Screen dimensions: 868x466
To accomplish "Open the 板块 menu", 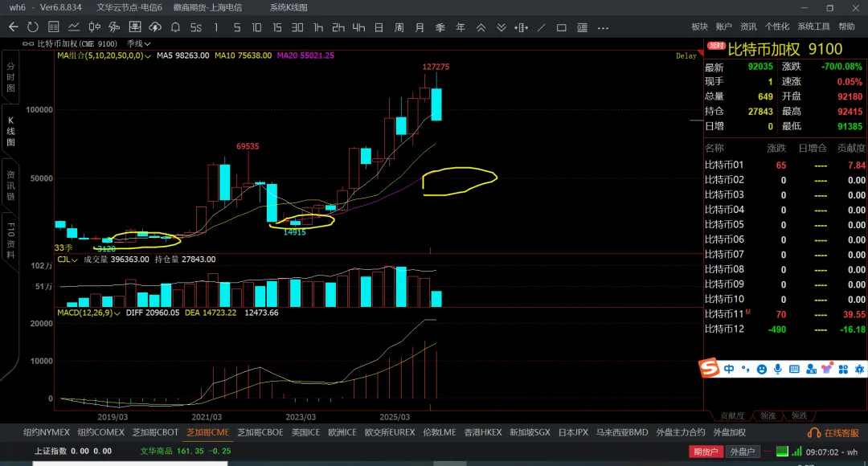I will coord(700,27).
